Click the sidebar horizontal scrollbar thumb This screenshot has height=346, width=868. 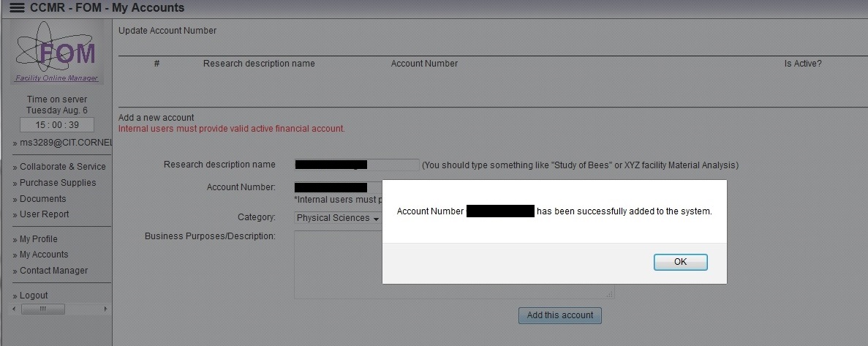[x=42, y=309]
